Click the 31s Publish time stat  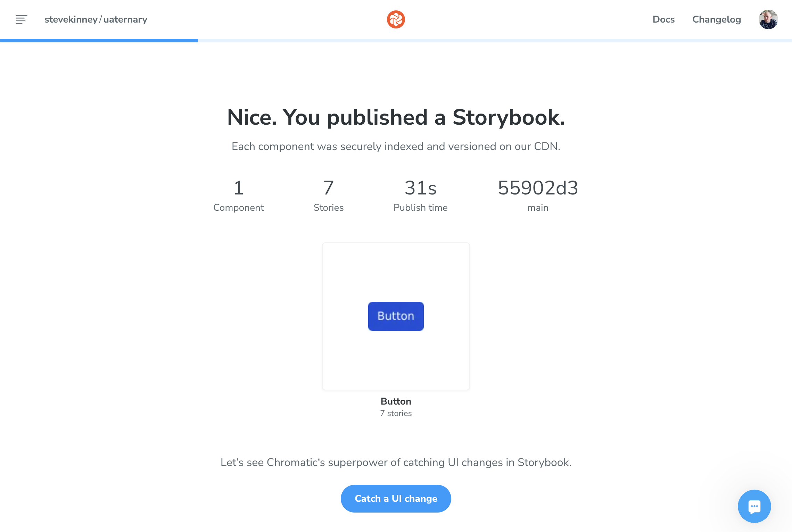[x=421, y=194]
